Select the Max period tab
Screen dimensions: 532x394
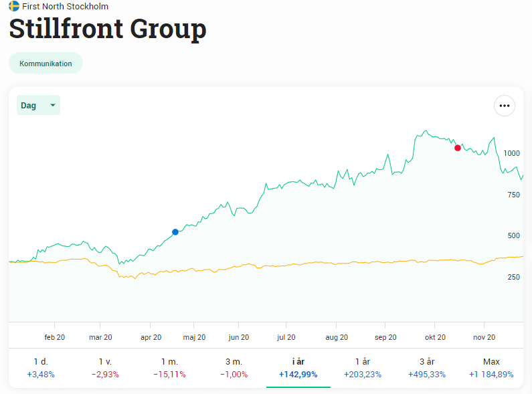tap(491, 367)
